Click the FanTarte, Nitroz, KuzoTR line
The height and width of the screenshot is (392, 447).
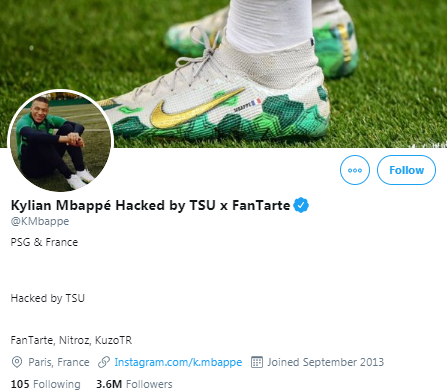click(x=71, y=340)
